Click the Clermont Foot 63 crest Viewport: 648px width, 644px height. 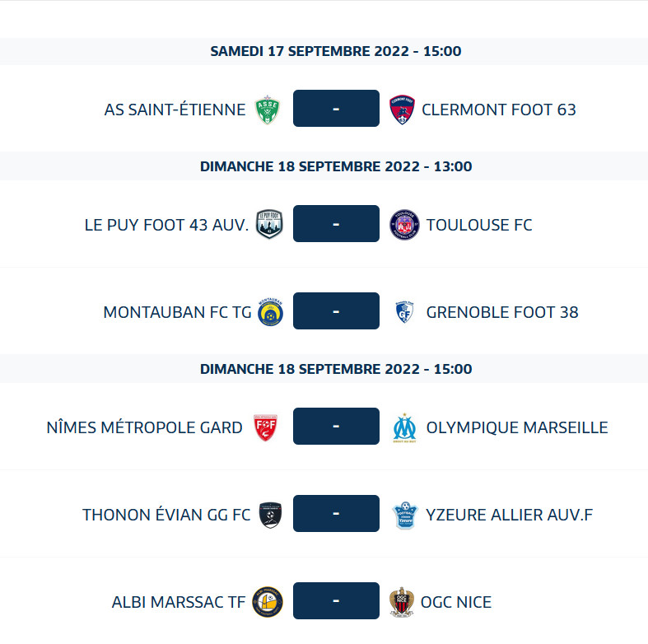pos(403,110)
